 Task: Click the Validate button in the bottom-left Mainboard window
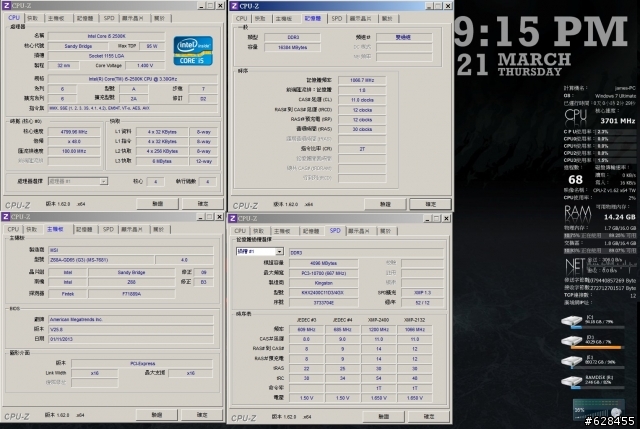click(x=157, y=415)
